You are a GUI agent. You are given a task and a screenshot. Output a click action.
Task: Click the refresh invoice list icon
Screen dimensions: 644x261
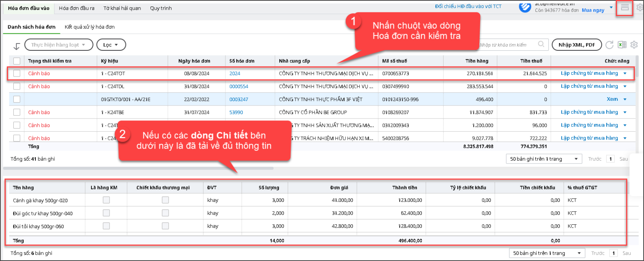[x=609, y=45]
